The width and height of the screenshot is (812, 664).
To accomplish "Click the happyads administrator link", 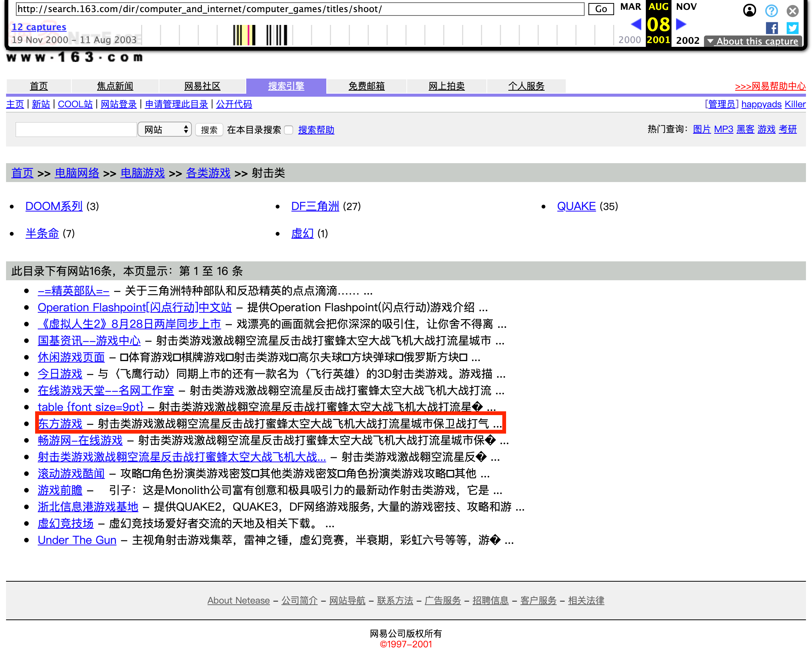I will 761,104.
